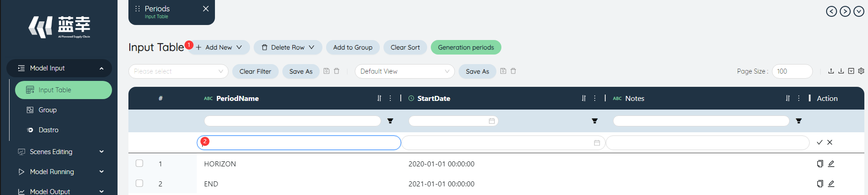Copy the END row using duplicate icon
868x195 pixels.
pyautogui.click(x=820, y=184)
